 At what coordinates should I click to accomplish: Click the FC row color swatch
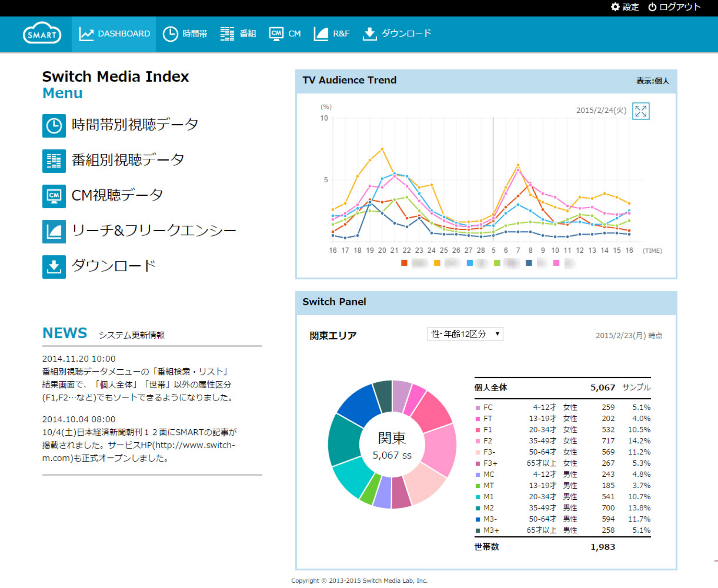478,408
